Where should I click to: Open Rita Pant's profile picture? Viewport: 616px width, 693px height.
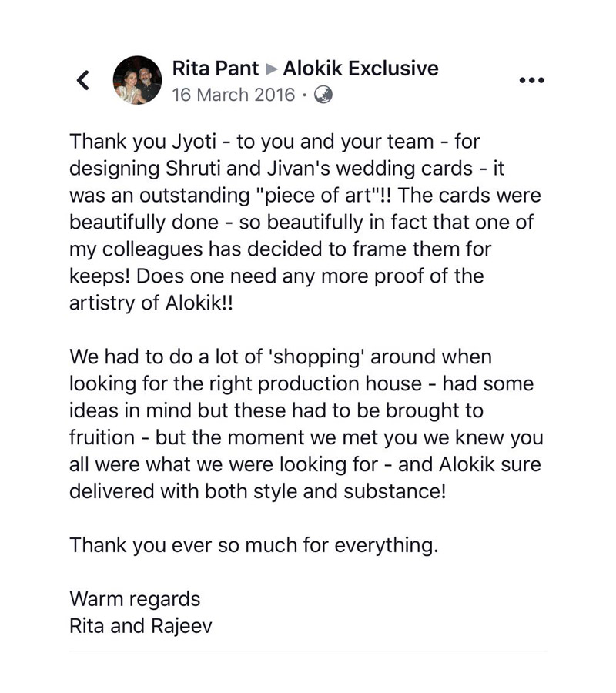click(137, 80)
